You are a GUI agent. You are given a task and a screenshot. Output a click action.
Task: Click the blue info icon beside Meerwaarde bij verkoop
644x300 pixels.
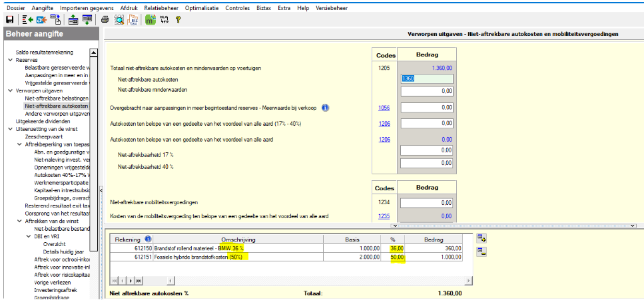tap(324, 107)
